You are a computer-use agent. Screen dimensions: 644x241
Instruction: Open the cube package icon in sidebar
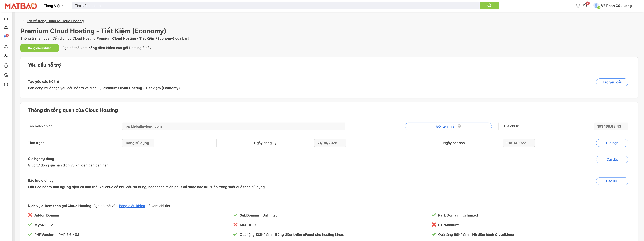6,84
